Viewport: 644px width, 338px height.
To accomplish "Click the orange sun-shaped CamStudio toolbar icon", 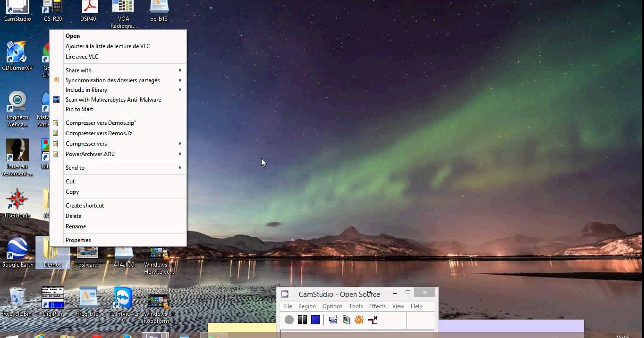I will pyautogui.click(x=359, y=320).
